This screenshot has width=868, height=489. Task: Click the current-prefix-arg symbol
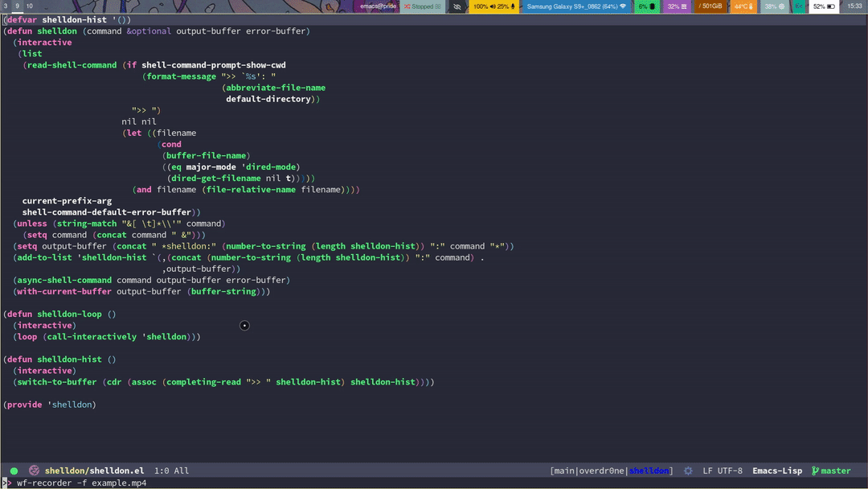pos(67,201)
